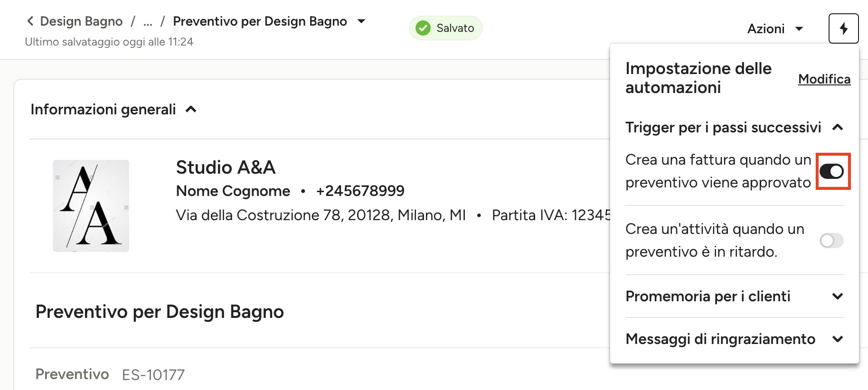
Task: Click the estimate number ES-10177
Action: [153, 375]
